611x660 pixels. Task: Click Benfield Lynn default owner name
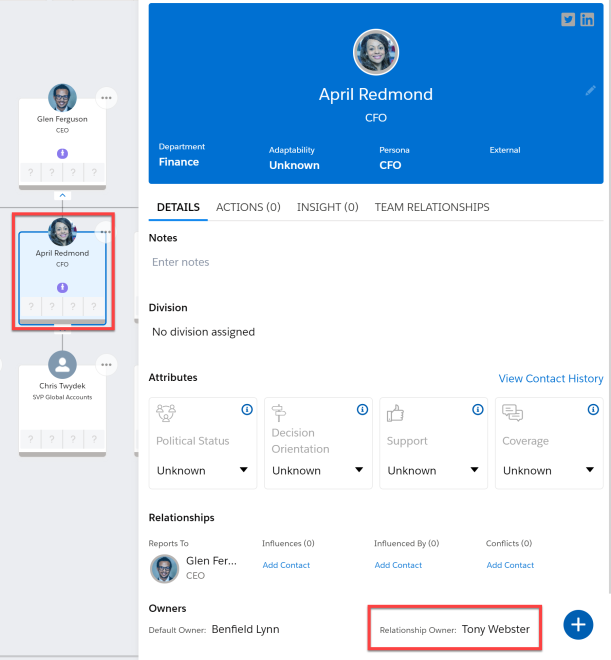[245, 629]
